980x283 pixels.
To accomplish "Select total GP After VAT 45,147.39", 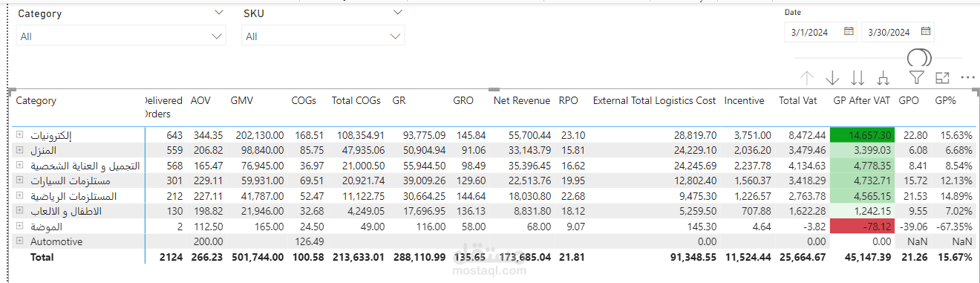I will pyautogui.click(x=868, y=257).
